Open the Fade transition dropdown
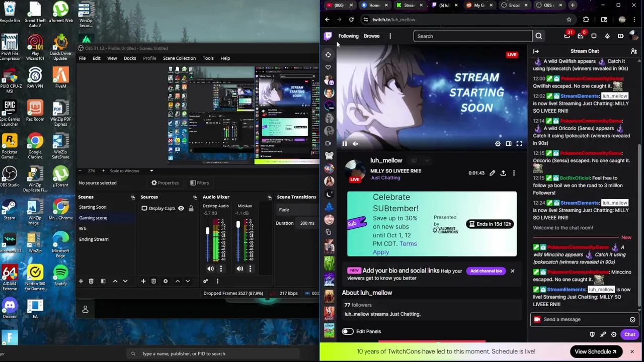Viewport: 644px width, 362px height. coord(297,210)
